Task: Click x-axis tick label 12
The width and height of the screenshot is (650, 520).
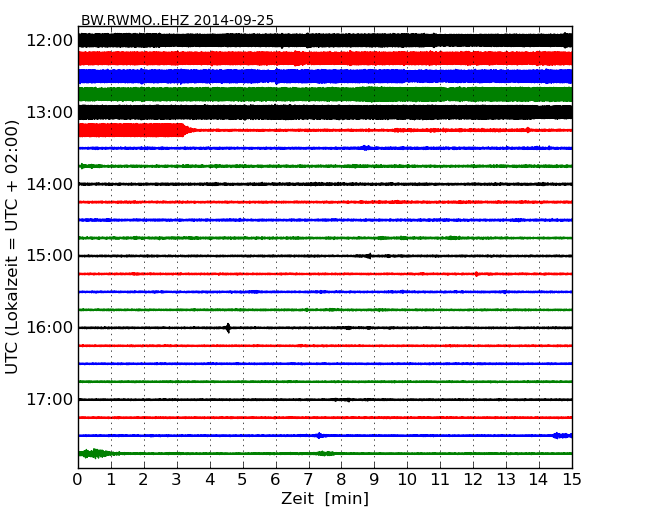Action: [x=473, y=480]
